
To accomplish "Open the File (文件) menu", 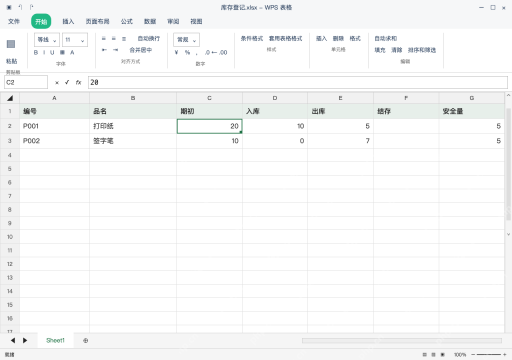I will tap(14, 21).
